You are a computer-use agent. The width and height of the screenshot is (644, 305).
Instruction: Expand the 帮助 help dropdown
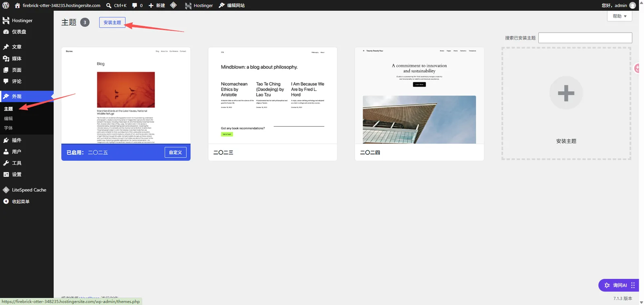coord(619,16)
